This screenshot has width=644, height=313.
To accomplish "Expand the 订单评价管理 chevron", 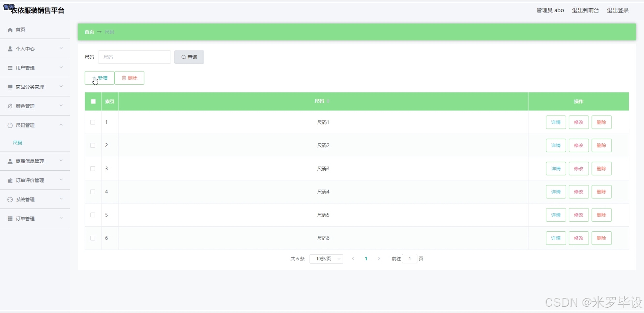I will 61,180.
